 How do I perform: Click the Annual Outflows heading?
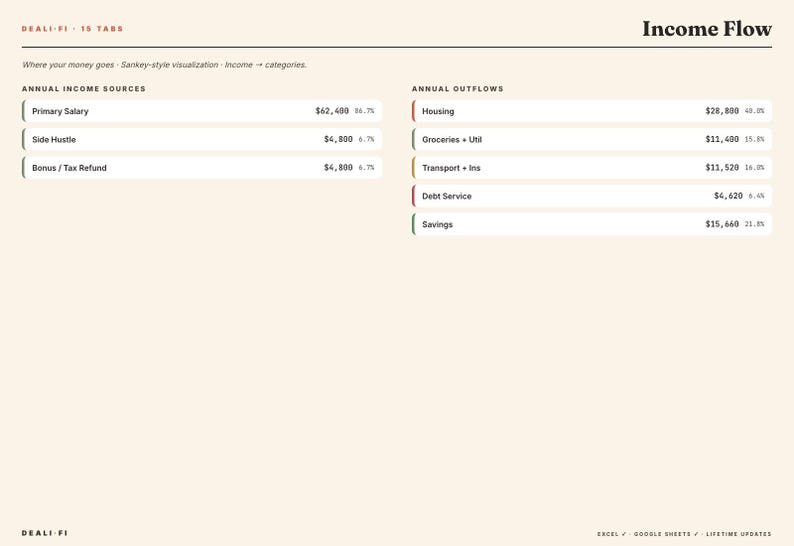[x=458, y=89]
